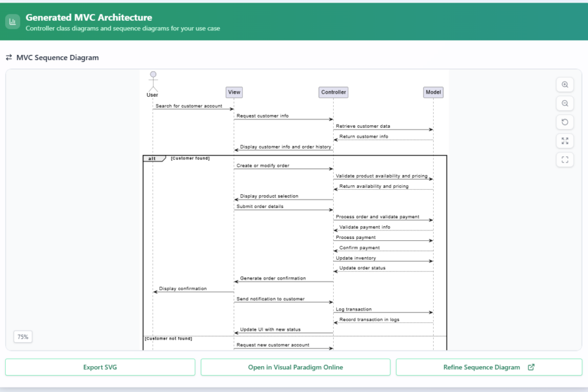The width and height of the screenshot is (588, 392).
Task: Enter fullscreen via the bracket icon
Action: 565,159
